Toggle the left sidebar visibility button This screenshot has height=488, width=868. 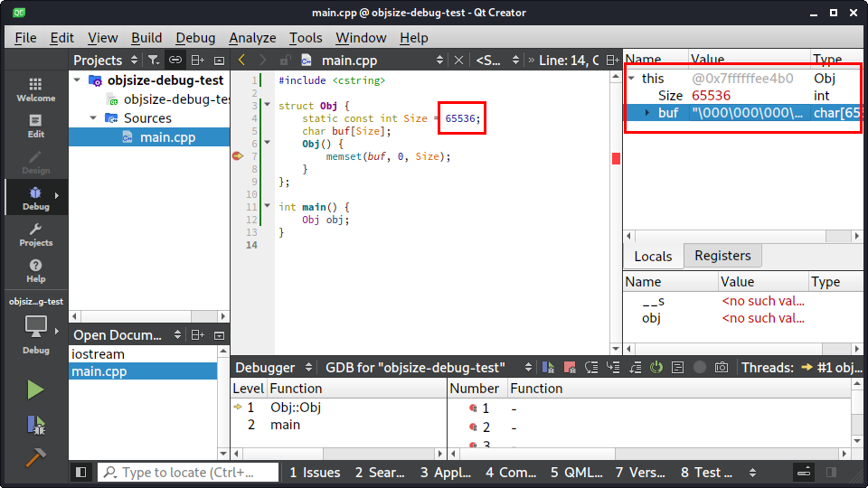point(80,472)
